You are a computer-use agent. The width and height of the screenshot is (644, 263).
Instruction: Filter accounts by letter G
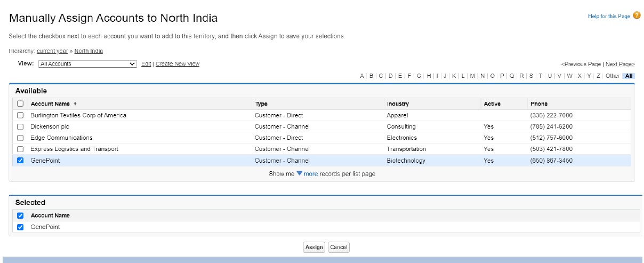coord(419,76)
